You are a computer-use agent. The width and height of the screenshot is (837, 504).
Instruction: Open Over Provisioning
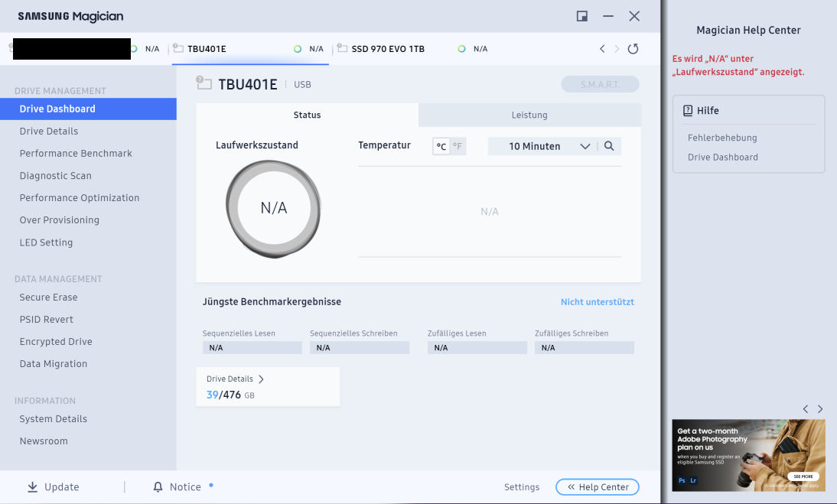(59, 220)
